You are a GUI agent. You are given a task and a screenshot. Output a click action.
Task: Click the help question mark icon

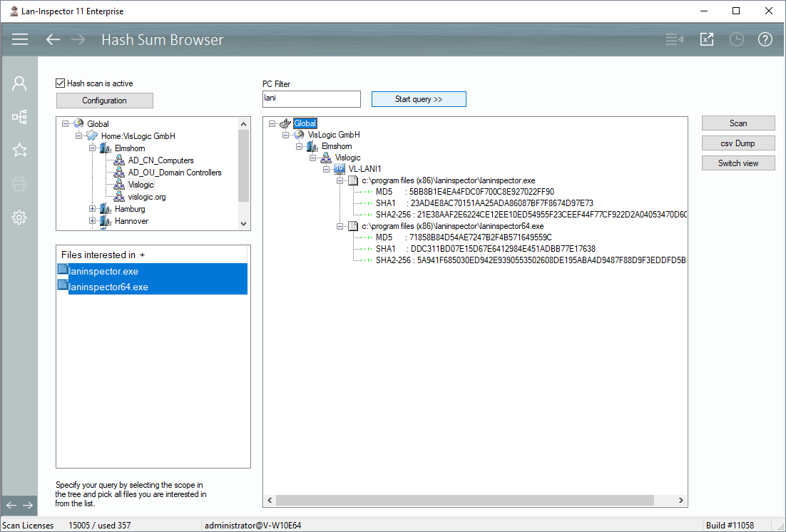(765, 39)
